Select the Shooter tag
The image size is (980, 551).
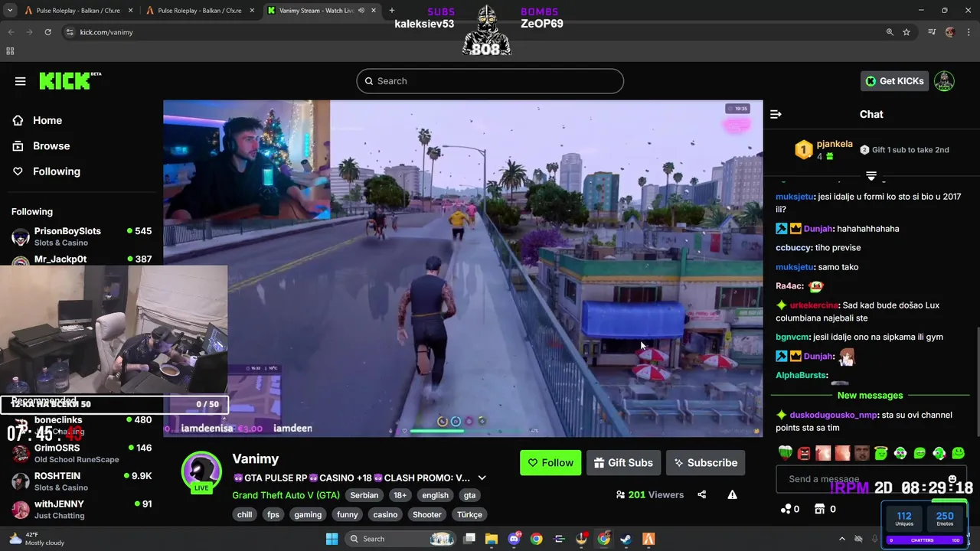click(426, 514)
